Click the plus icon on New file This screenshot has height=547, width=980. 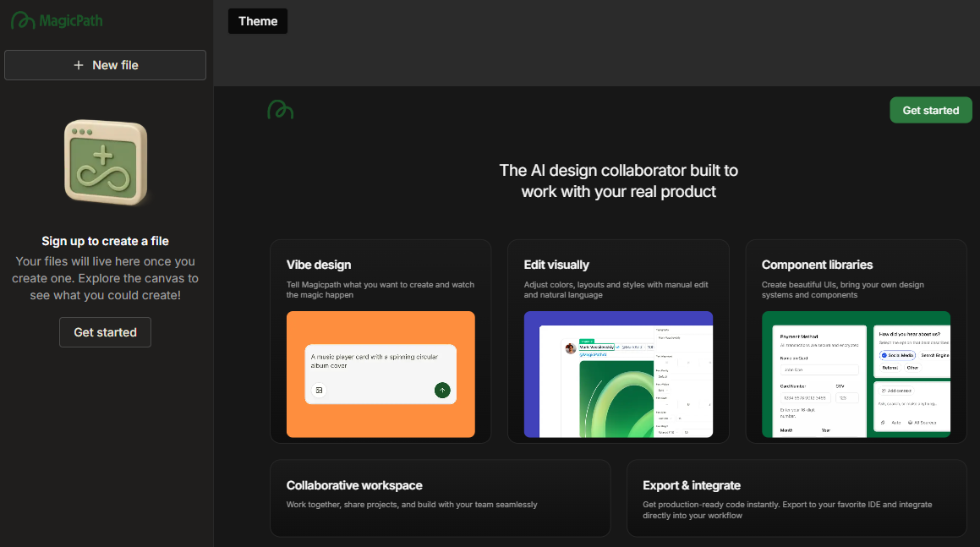(x=79, y=65)
